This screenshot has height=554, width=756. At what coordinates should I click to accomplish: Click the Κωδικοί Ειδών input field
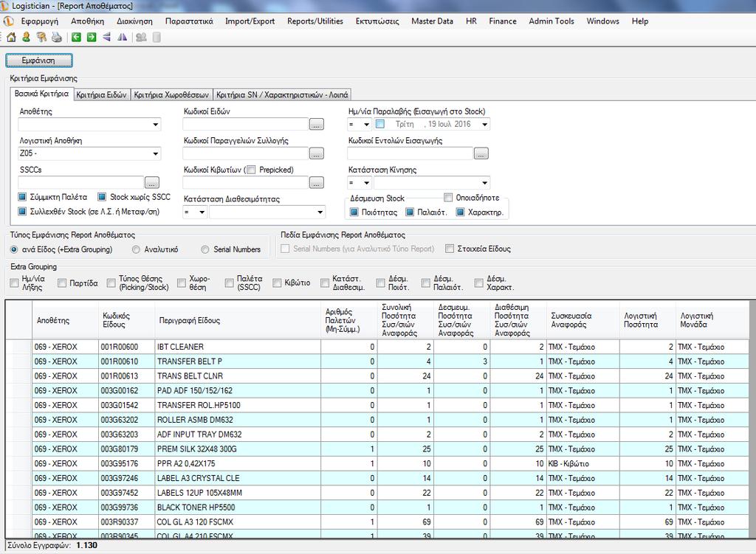245,124
